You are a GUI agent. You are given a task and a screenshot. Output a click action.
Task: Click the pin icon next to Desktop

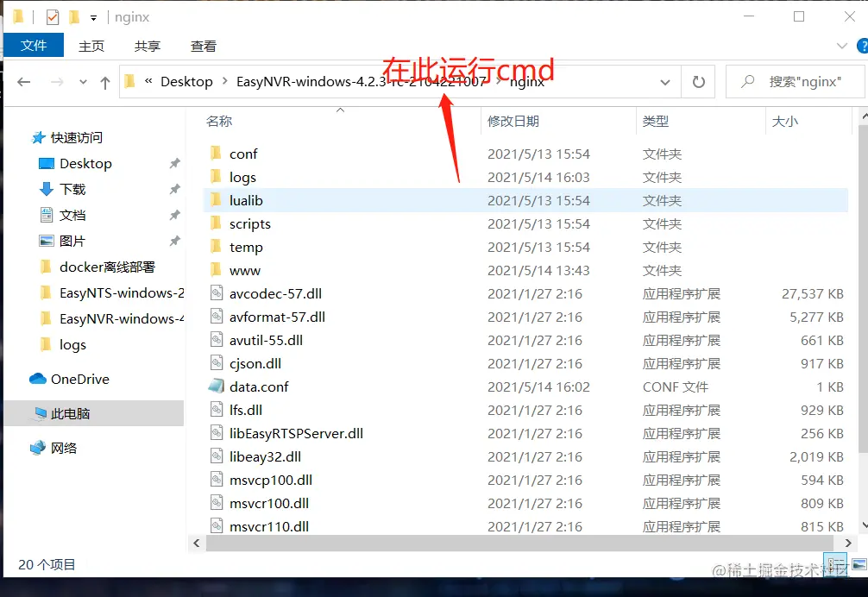(x=174, y=163)
